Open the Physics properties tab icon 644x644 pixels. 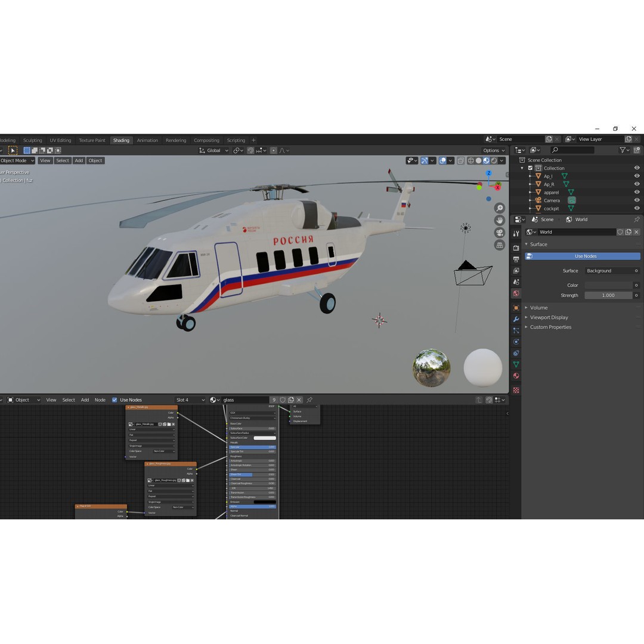pos(516,342)
